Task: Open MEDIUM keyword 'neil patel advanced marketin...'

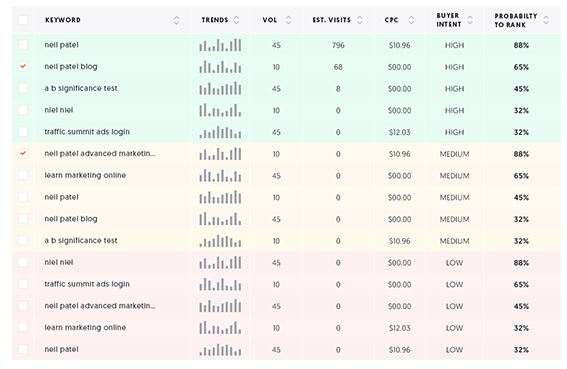Action: pyautogui.click(x=100, y=153)
